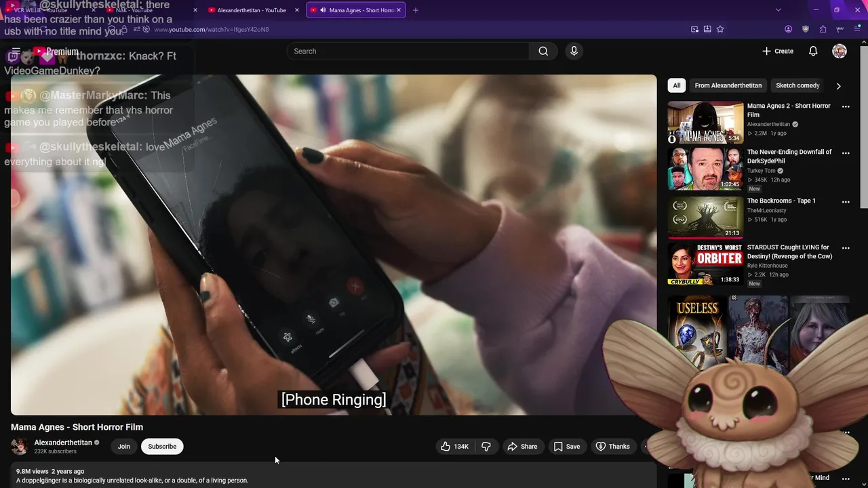The image size is (868, 488).
Task: Click TheMrLeoniasty channel name
Action: 767,211
